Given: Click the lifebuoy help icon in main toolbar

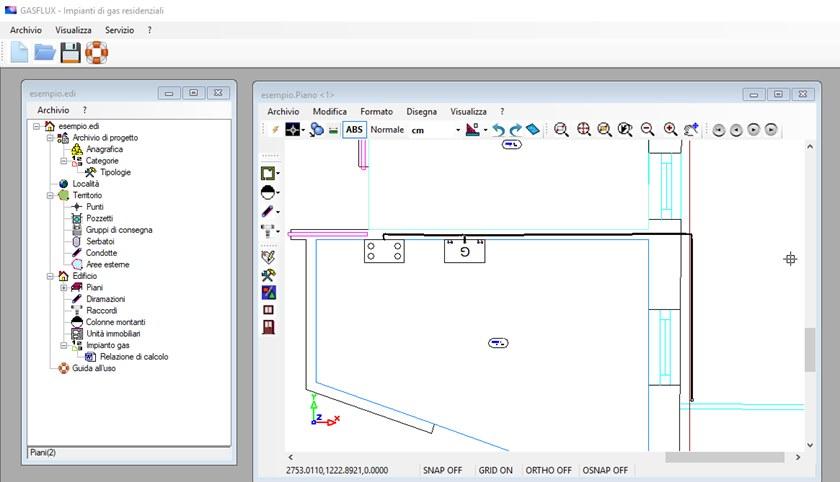Looking at the screenshot, I should pos(96,52).
